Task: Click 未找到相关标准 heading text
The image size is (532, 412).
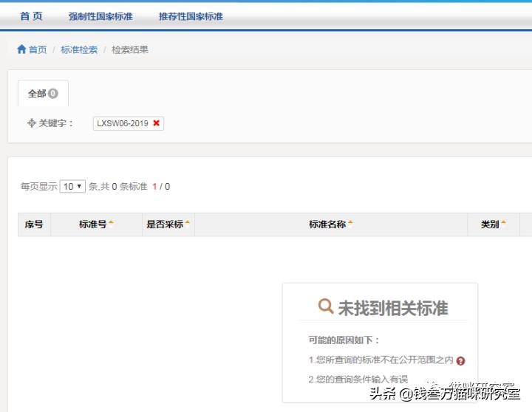Action: click(x=393, y=308)
